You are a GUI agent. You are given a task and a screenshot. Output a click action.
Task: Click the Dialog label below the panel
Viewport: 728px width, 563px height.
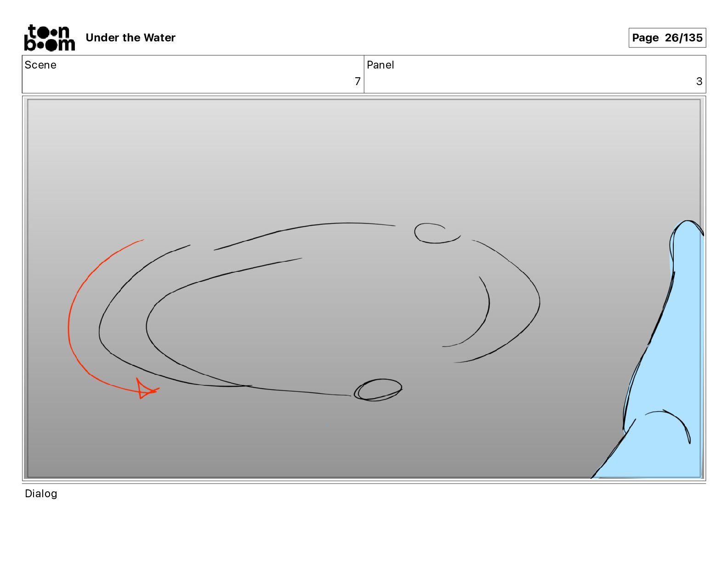coord(41,494)
